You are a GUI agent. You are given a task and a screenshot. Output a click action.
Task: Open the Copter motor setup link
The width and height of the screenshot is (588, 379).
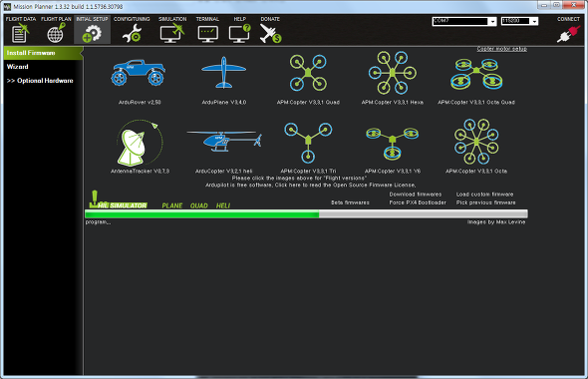click(x=501, y=49)
